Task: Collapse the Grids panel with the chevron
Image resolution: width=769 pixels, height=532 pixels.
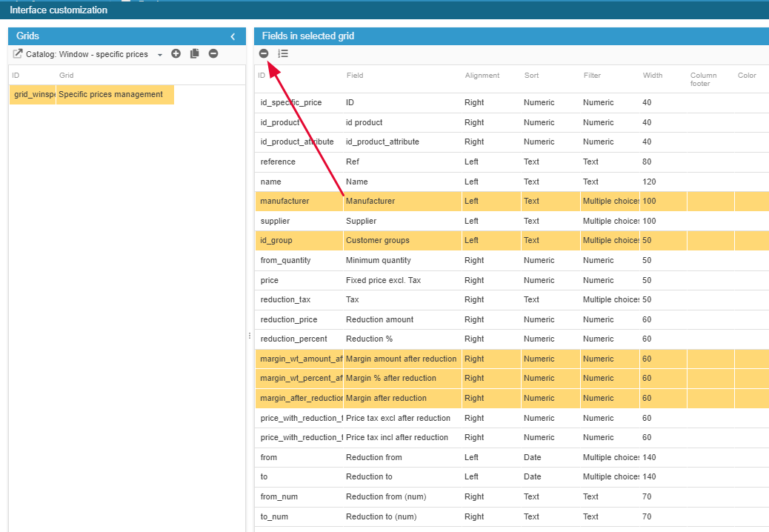Action: coord(233,36)
